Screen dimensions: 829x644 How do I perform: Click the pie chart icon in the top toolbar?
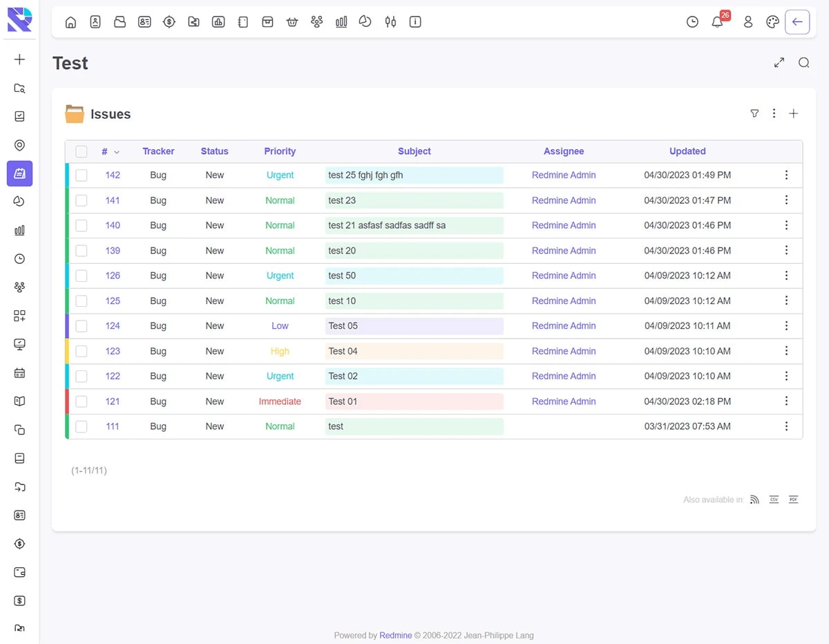(x=365, y=22)
